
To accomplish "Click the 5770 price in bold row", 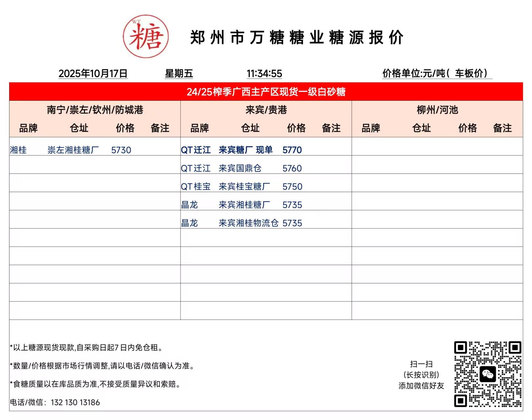I will pos(292,150).
